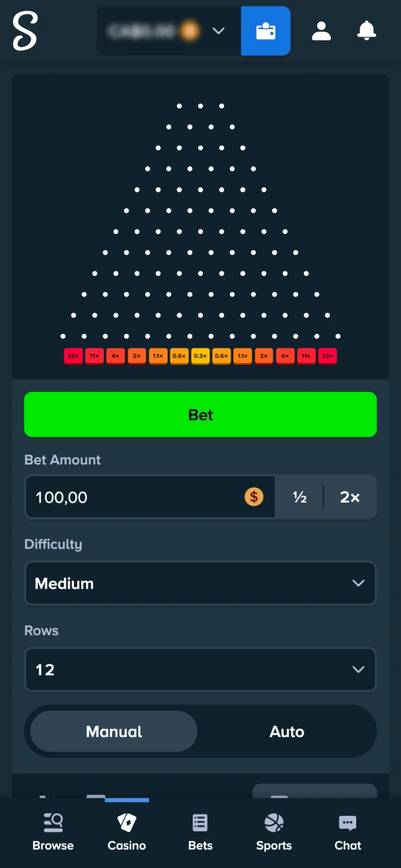Open notifications via the bell icon
Viewport: 401px width, 868px height.
click(366, 31)
